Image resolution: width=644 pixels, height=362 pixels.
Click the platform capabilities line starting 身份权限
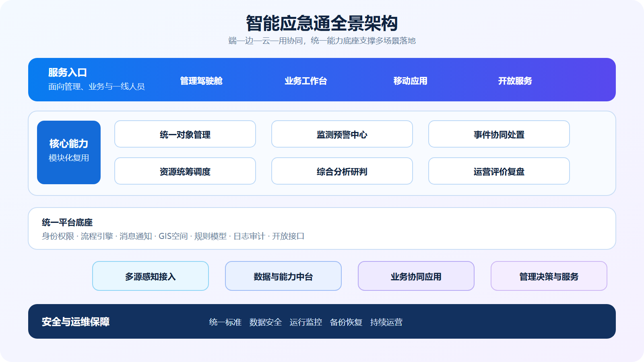point(173,236)
